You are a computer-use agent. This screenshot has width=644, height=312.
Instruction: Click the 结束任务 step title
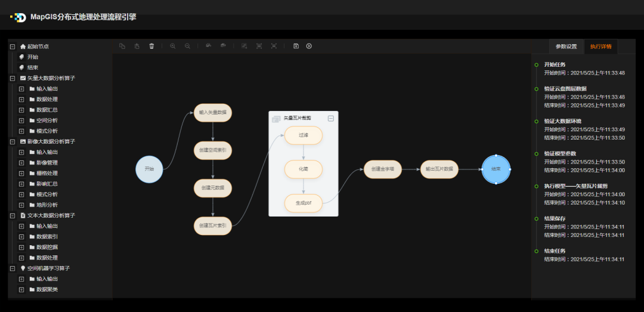(x=555, y=251)
